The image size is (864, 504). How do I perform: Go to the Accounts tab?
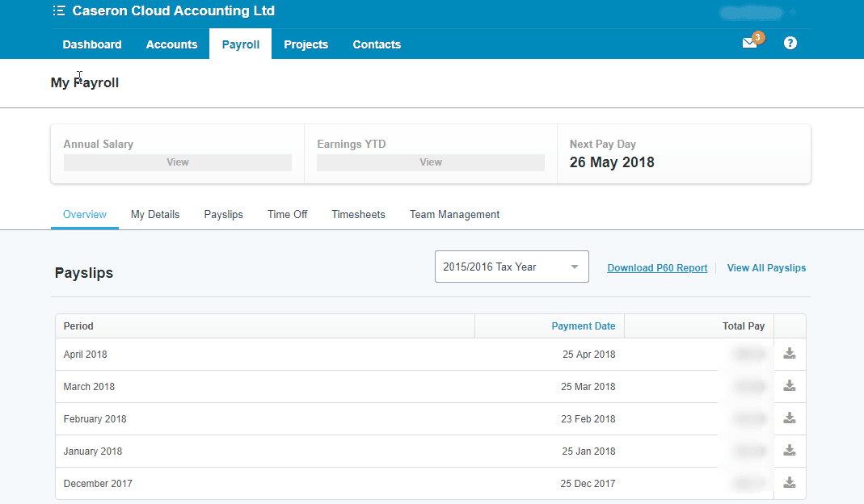click(x=171, y=44)
